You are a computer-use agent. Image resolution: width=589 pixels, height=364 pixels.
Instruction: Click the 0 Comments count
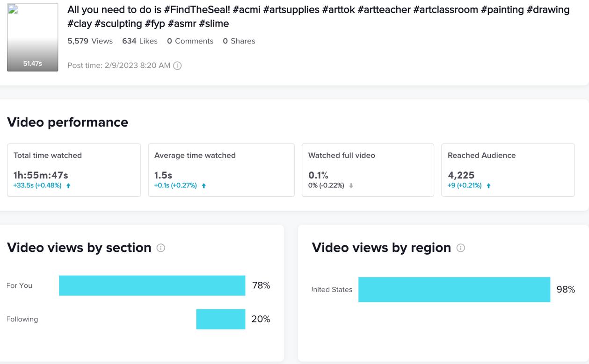click(x=190, y=41)
